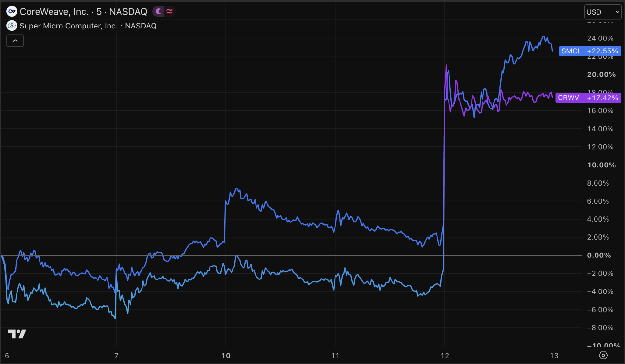Click the +22.55% SMCI value tag
Screen dimensions: 625x364
coord(602,51)
